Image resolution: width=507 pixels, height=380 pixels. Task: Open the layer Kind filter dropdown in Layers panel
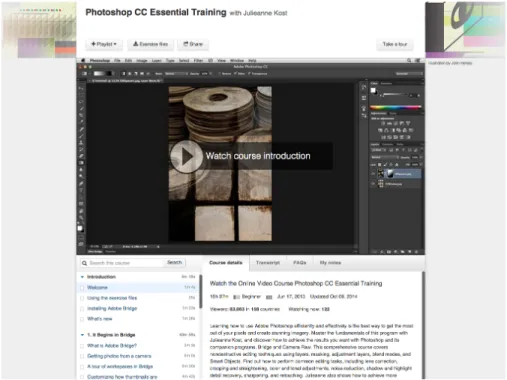pos(378,150)
